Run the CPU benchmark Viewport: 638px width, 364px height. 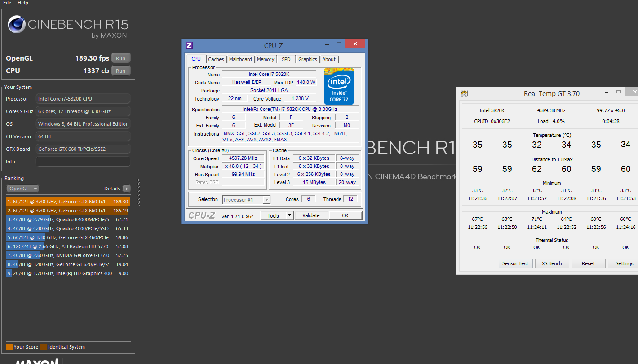point(121,70)
